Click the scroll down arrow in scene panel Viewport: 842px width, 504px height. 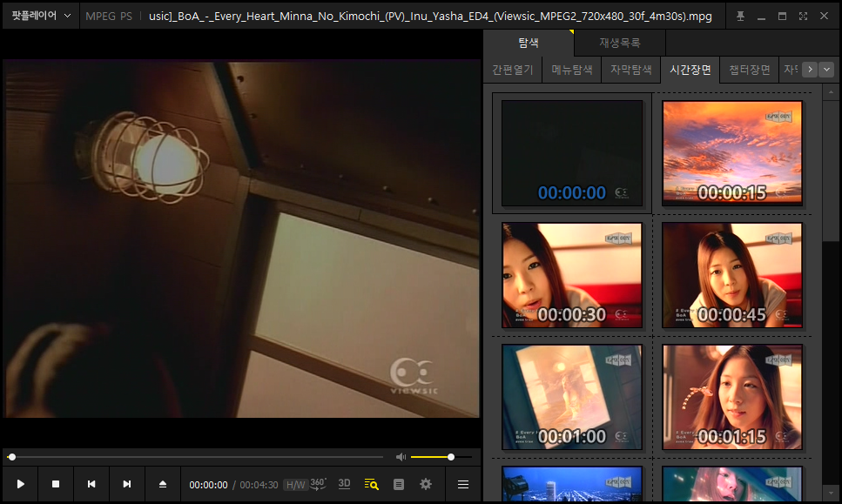tap(831, 492)
